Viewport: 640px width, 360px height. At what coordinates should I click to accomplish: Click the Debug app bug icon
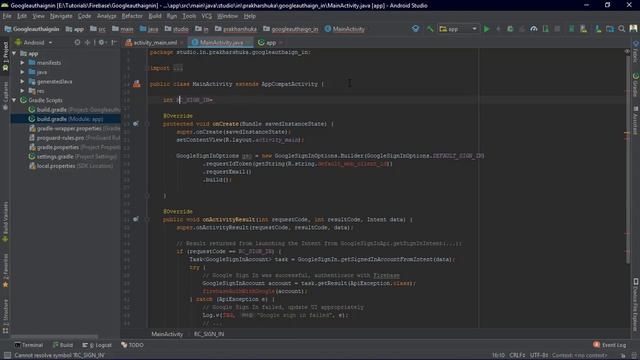point(510,29)
